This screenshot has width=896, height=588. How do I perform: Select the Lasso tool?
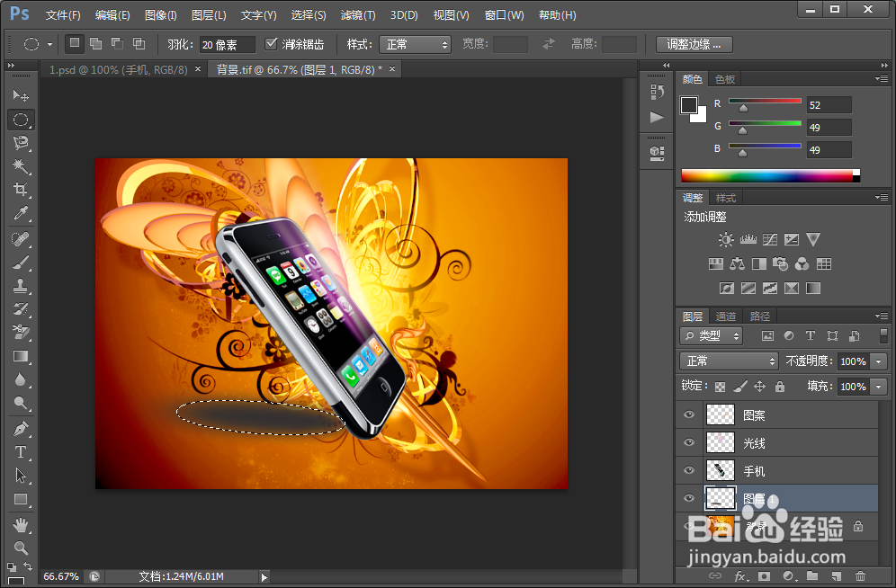(x=21, y=143)
